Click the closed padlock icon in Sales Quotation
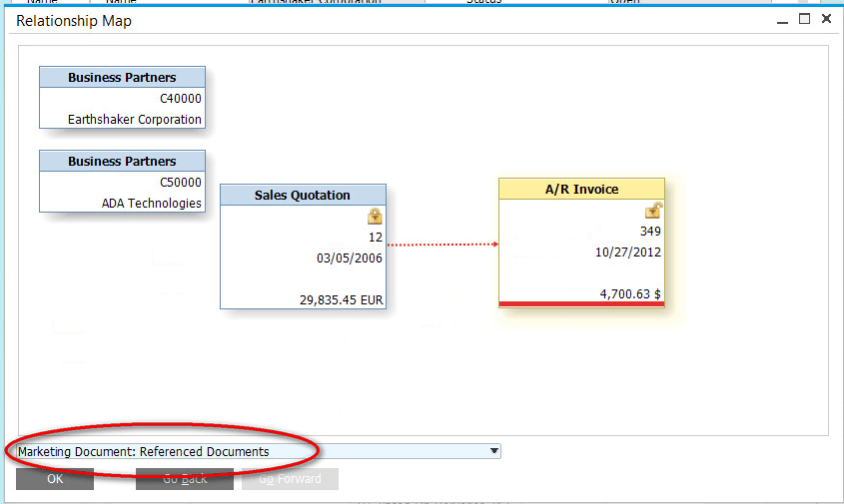The width and height of the screenshot is (844, 504). (x=375, y=217)
